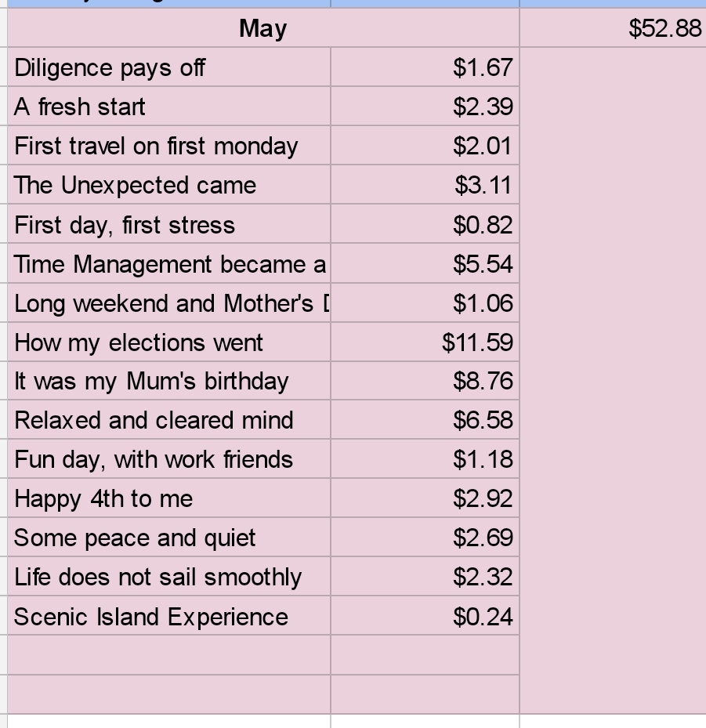Select the 'Happy 4th to me' cell

169,498
